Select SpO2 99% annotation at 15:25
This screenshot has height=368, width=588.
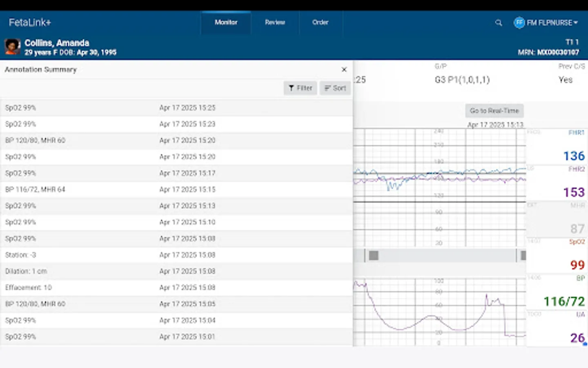(176, 108)
